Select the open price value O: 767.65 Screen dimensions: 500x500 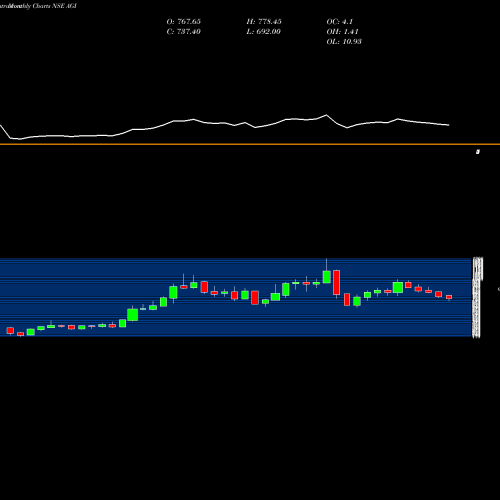(184, 22)
